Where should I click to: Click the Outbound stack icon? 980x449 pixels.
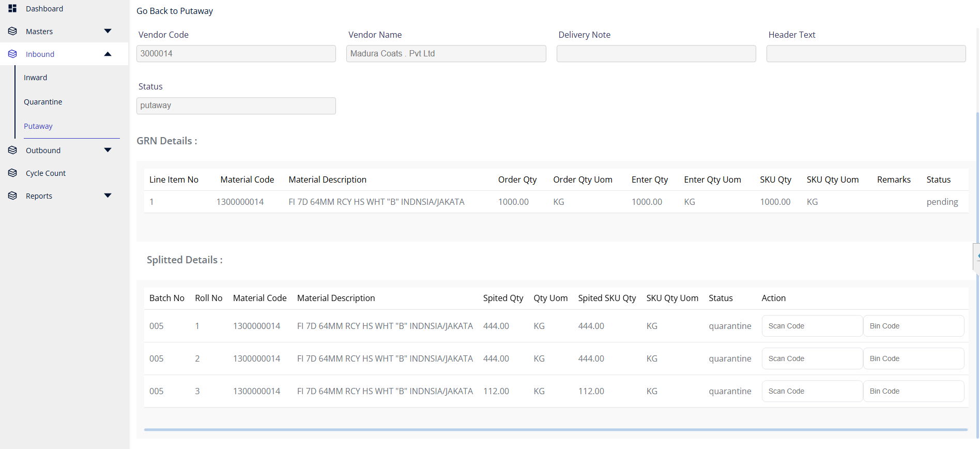(x=12, y=150)
